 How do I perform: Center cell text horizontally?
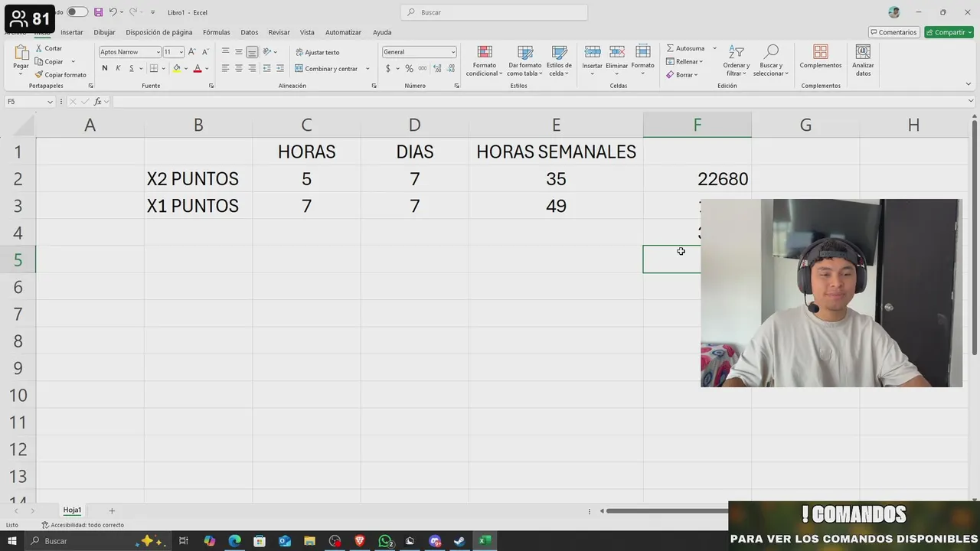[x=239, y=68]
